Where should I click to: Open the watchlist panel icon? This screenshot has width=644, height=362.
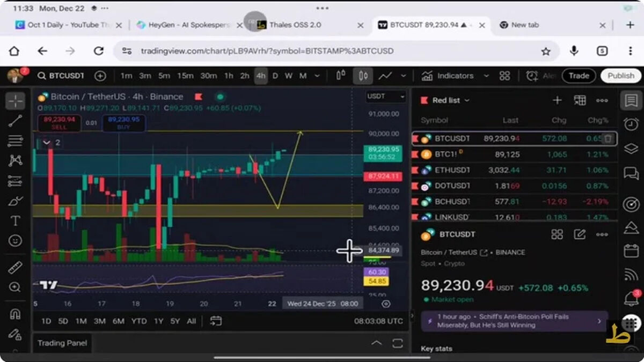[x=631, y=101]
